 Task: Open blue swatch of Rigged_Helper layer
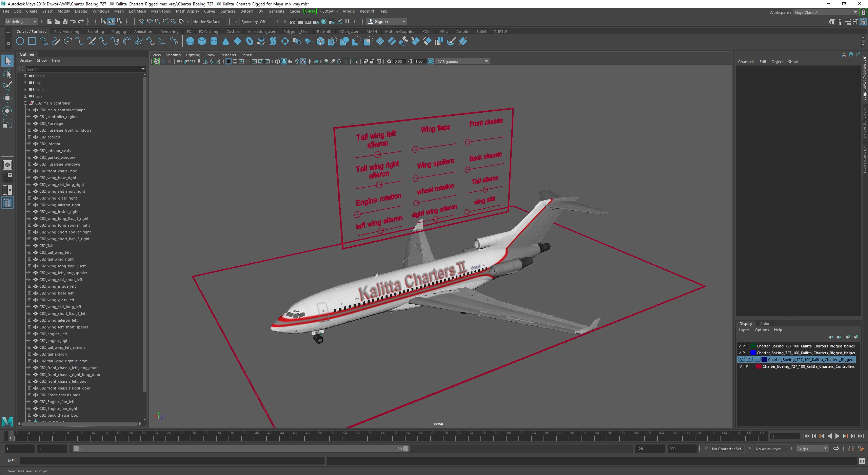[753, 353]
